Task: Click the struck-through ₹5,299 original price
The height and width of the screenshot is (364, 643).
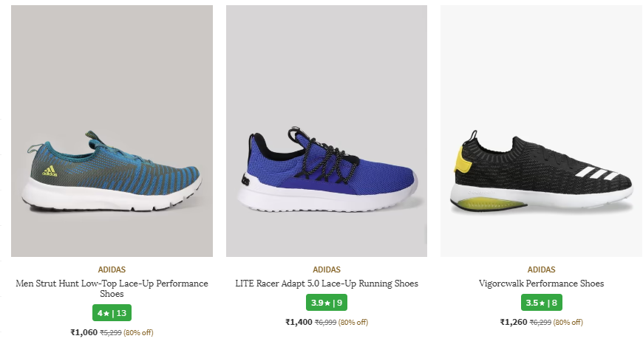Action: 110,332
